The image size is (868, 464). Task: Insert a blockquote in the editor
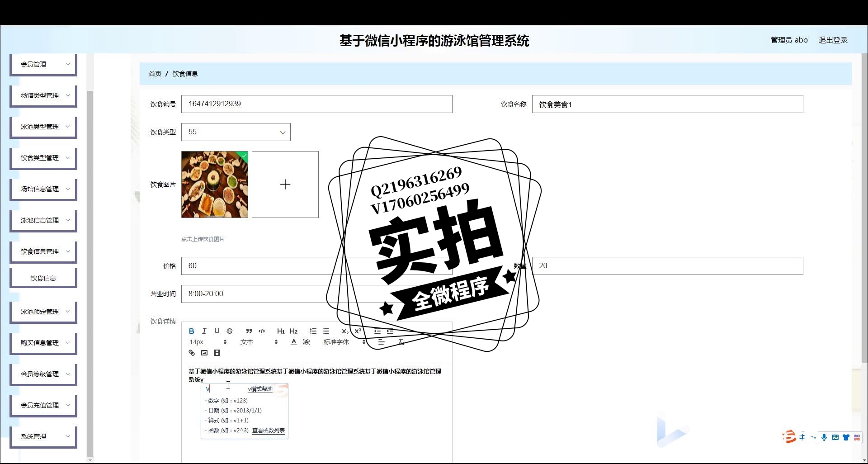(249, 331)
